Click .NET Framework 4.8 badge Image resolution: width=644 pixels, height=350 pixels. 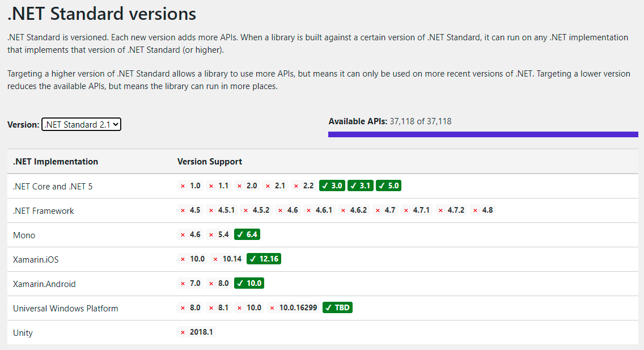click(x=482, y=210)
